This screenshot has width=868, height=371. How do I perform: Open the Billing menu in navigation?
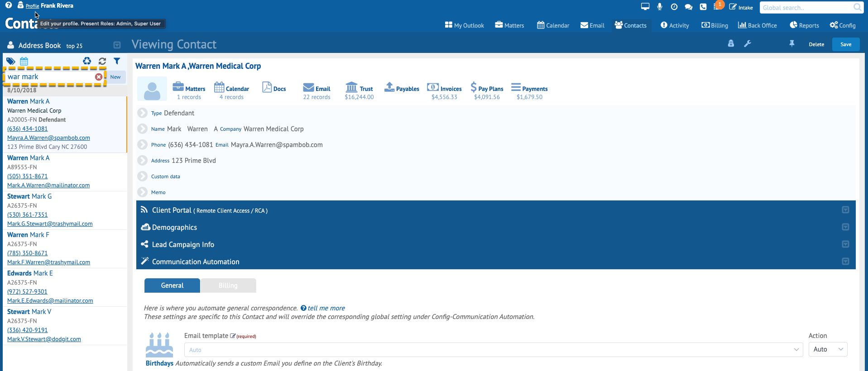715,25
